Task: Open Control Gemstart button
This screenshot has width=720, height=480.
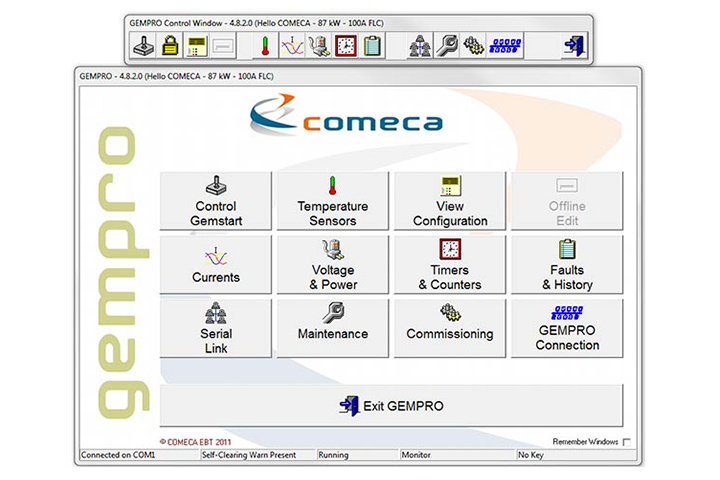Action: point(216,201)
